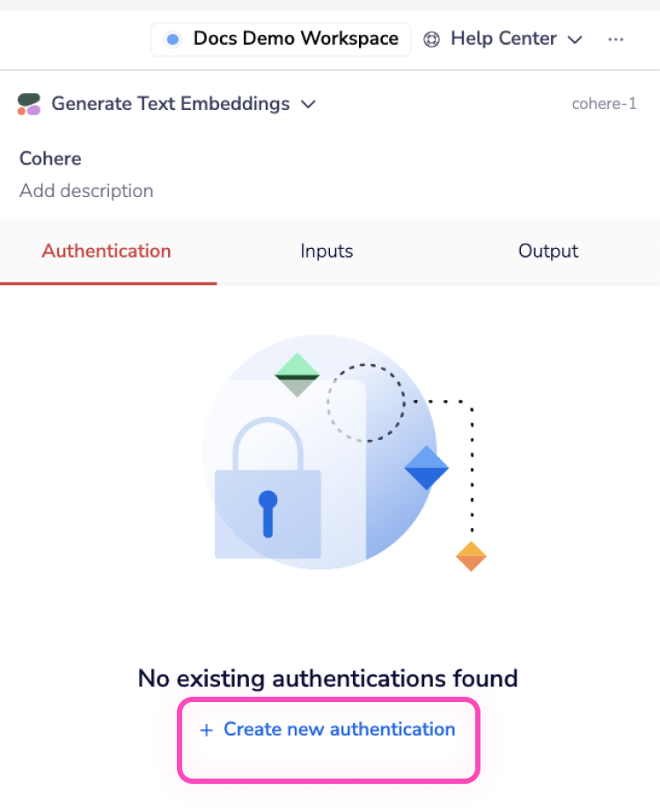Open the Docs Demo Workspace selector
The image size is (660, 812).
click(280, 39)
